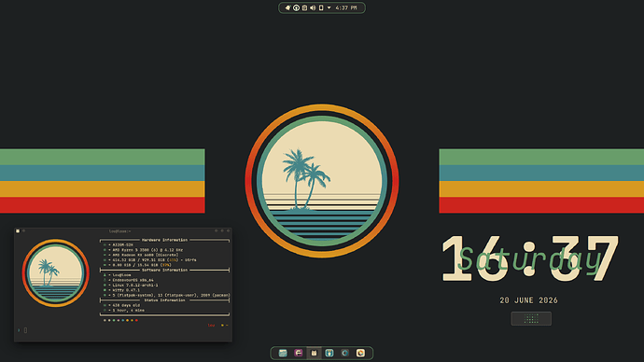Click the terminal window's top-left menu icon
This screenshot has width=644, height=362.
pos(18,231)
